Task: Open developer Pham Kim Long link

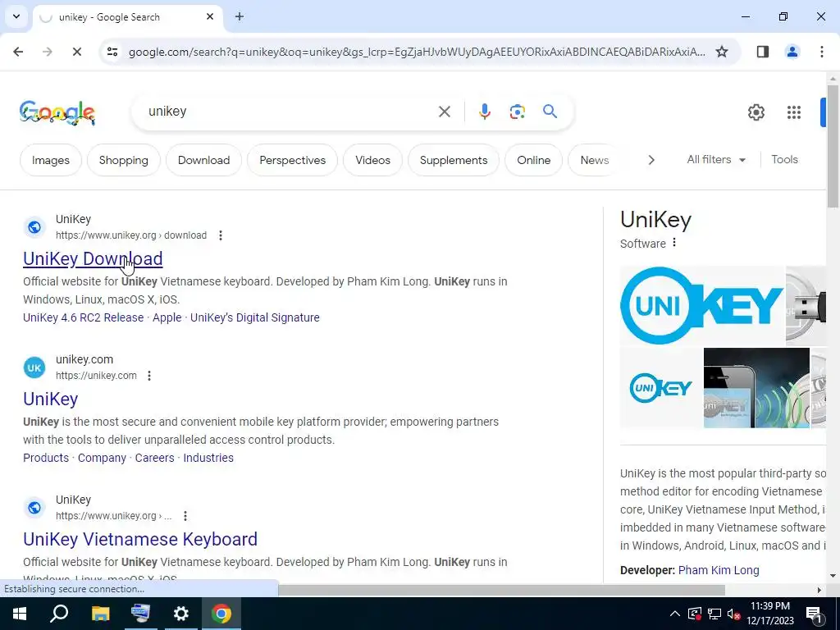Action: tap(719, 571)
